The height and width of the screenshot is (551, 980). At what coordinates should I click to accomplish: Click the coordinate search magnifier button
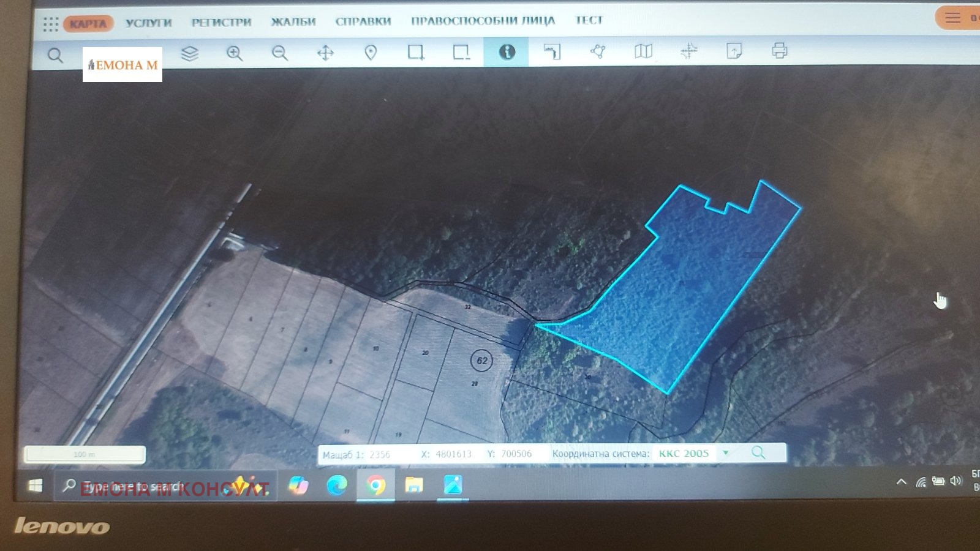click(758, 452)
